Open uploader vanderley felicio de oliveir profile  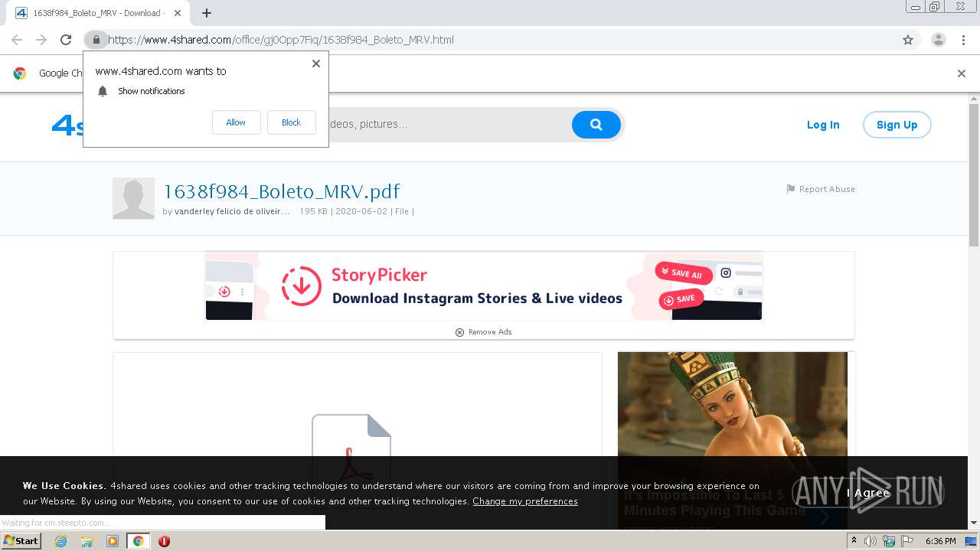click(232, 211)
